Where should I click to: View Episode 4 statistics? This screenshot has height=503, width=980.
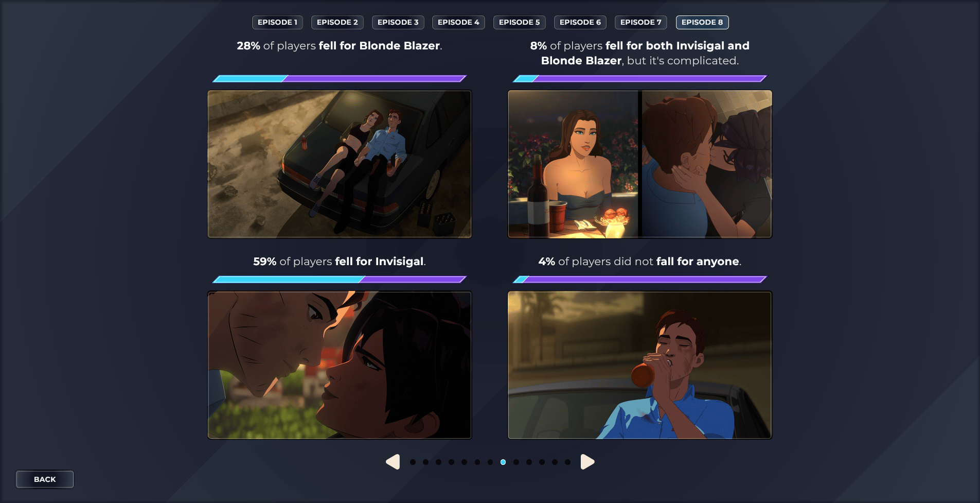click(x=458, y=22)
